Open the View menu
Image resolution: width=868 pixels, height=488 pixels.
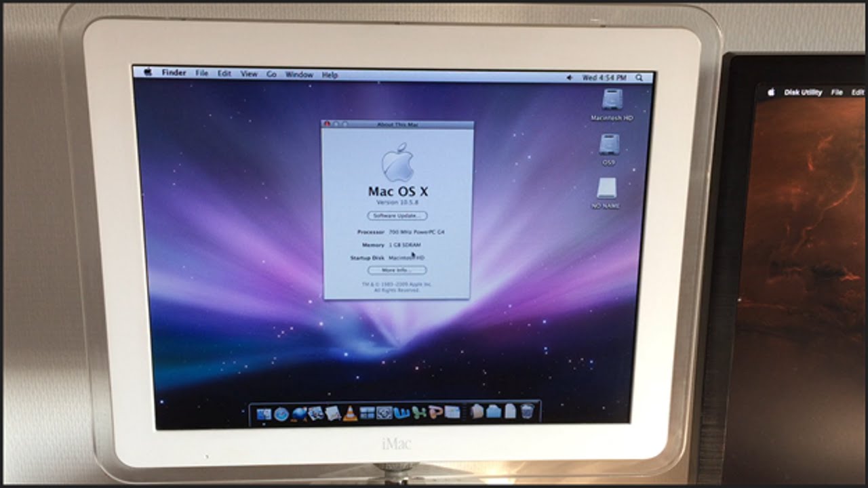point(250,73)
